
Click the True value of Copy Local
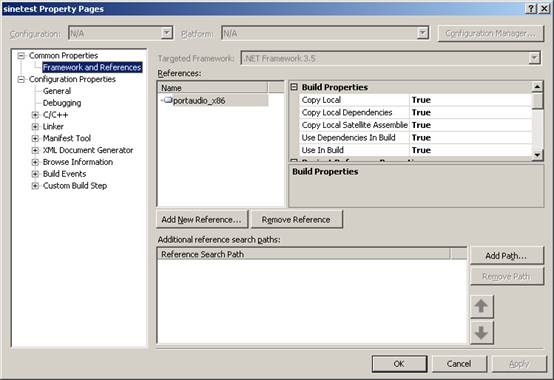click(421, 100)
